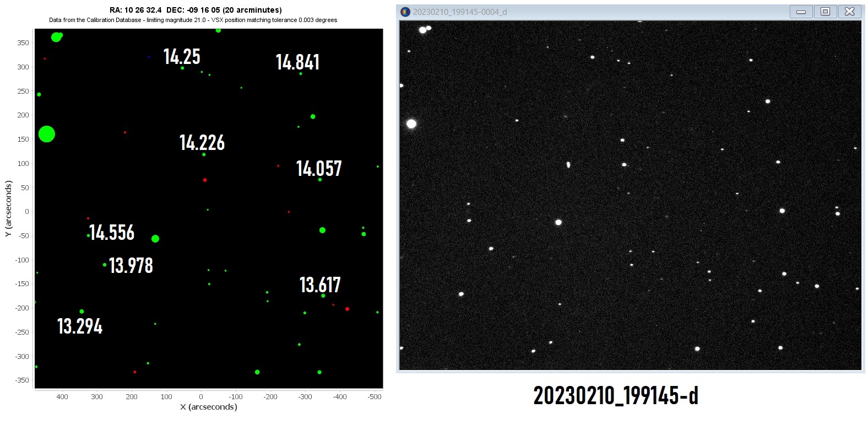
Task: Click the Calibration Database subtitle text
Action: pyautogui.click(x=193, y=20)
